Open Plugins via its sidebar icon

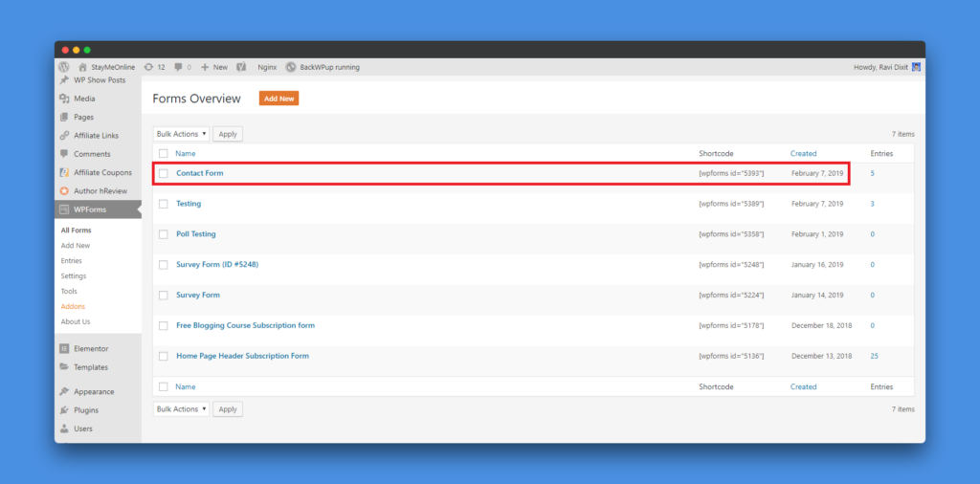64,410
